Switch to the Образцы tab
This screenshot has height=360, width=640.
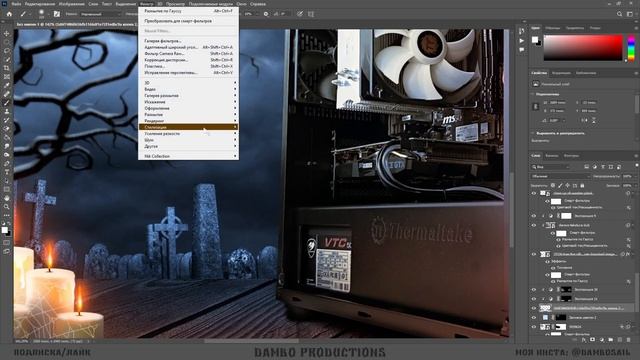coord(553,28)
